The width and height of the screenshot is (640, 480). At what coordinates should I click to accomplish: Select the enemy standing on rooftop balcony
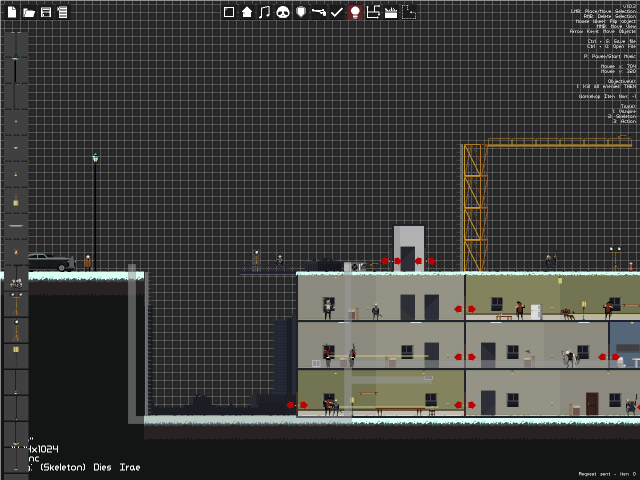click(x=280, y=263)
